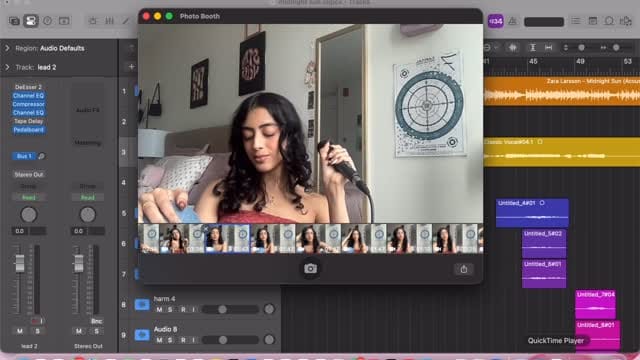Add a new track with plus button
This screenshot has height=360, width=640.
(x=131, y=67)
